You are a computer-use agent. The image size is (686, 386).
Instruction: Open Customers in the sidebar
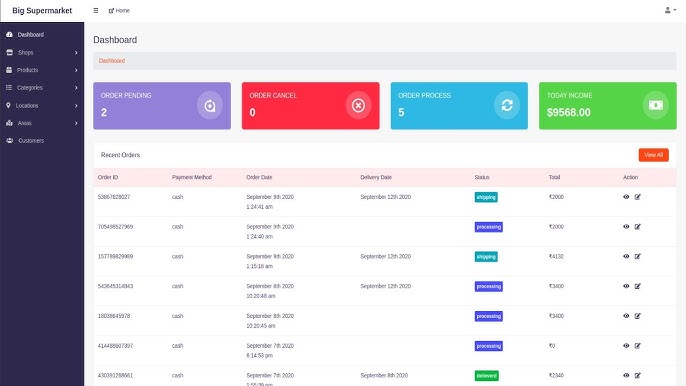(42, 140)
